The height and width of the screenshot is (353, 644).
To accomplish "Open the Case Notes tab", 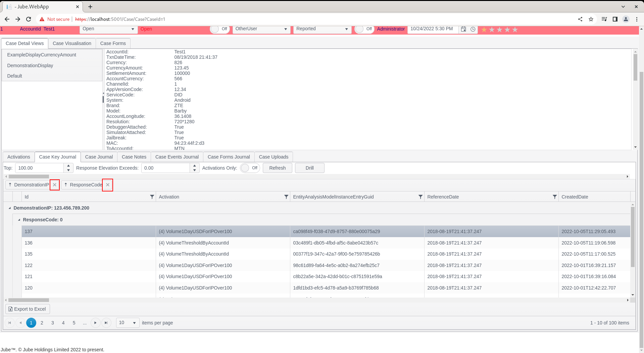I will click(134, 157).
